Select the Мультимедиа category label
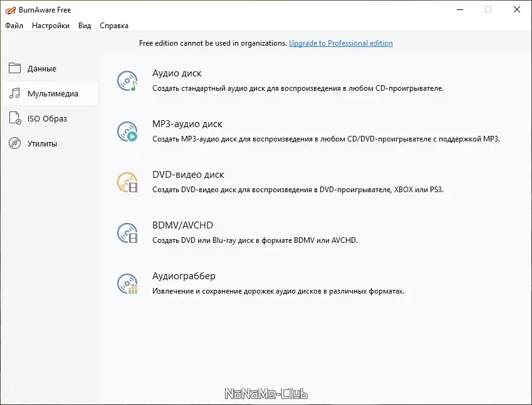Image resolution: width=532 pixels, height=405 pixels. point(53,93)
